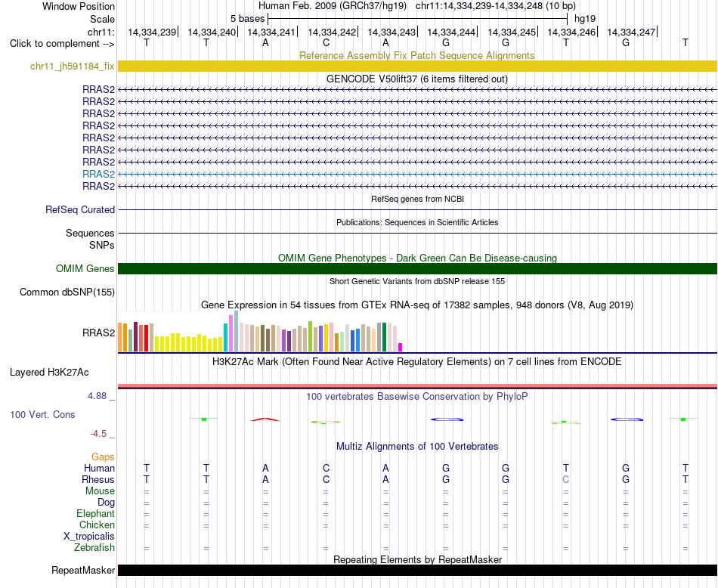Click the '5 bases' scale bar label
The image size is (718, 588).
coord(247,19)
